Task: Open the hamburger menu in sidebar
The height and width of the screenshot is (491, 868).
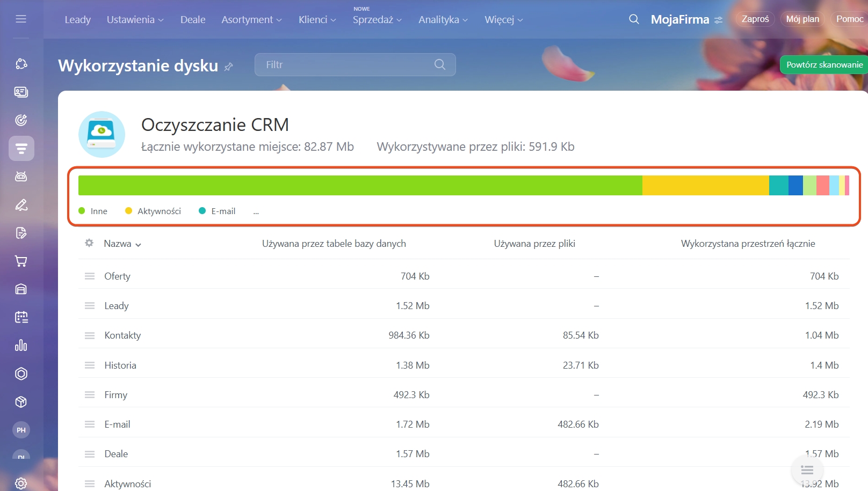Action: point(21,19)
